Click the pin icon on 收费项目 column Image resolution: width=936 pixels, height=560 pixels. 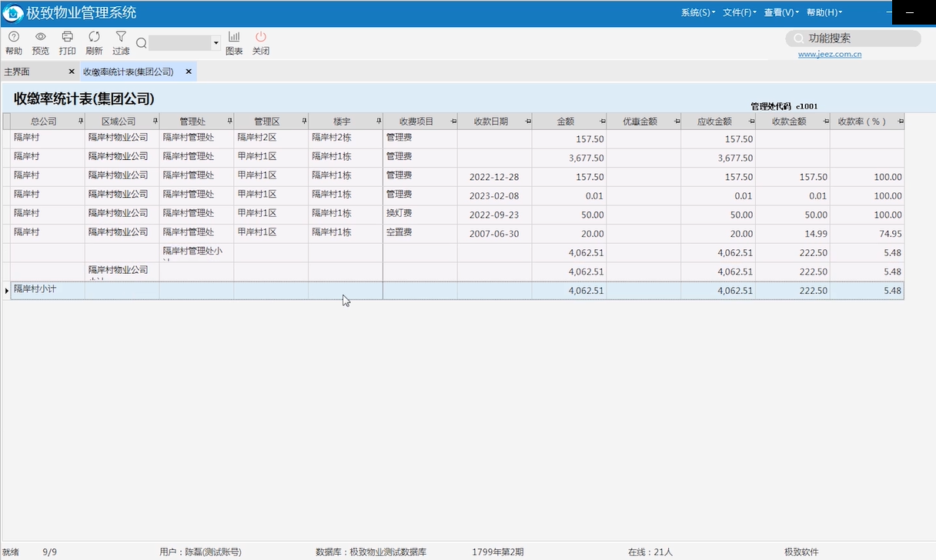click(453, 122)
